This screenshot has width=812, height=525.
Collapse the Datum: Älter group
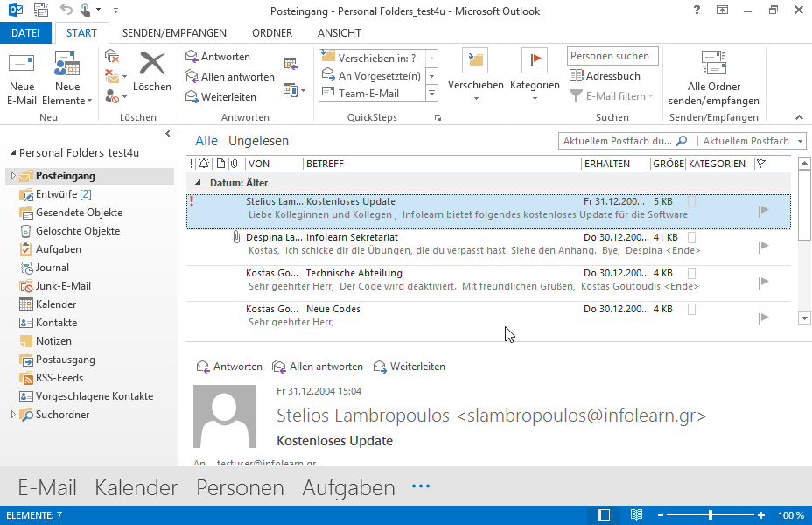tap(198, 183)
